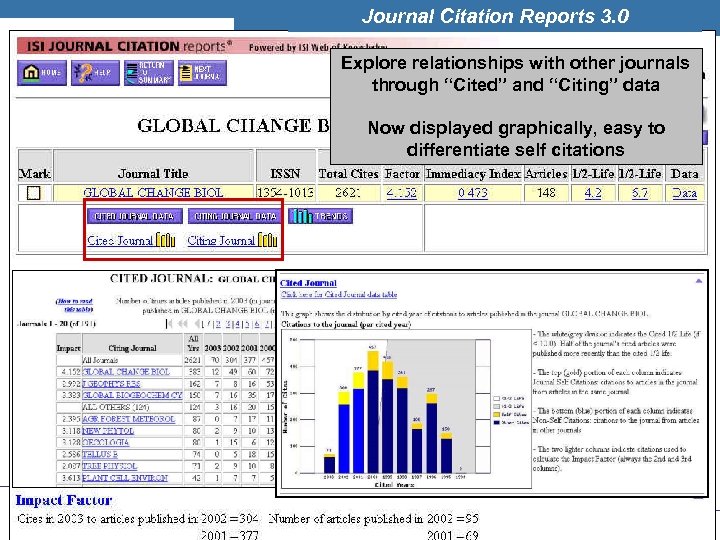Click the Return to Summary button
The width and height of the screenshot is (720, 540).
coord(149,73)
